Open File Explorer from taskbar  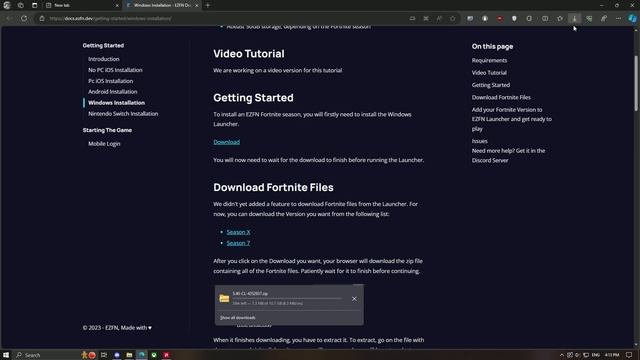tap(129, 355)
